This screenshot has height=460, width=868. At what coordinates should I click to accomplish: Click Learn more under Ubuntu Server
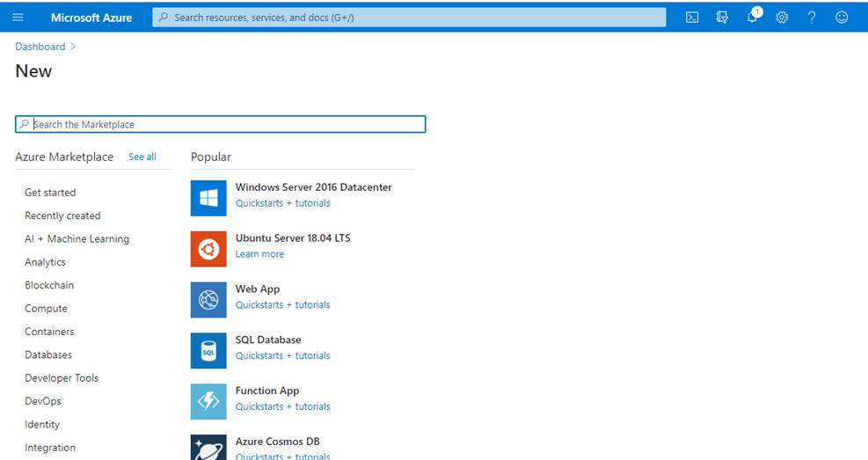[x=259, y=254]
